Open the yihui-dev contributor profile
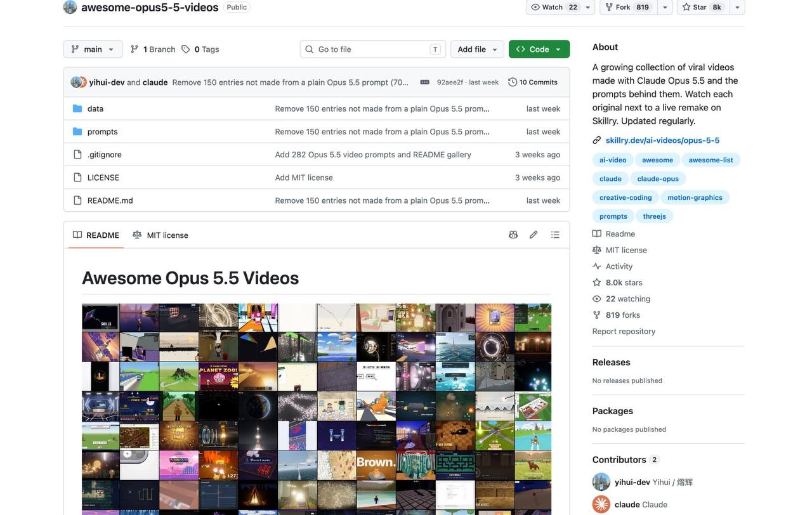This screenshot has width=812, height=515. click(632, 482)
